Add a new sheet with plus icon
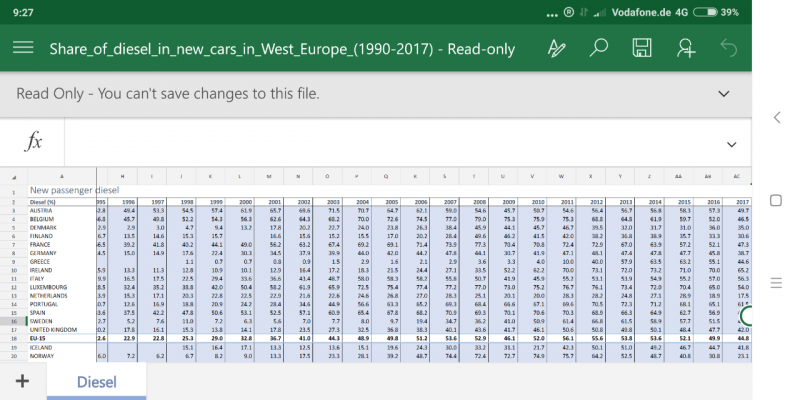This screenshot has width=800, height=400. coord(22,381)
